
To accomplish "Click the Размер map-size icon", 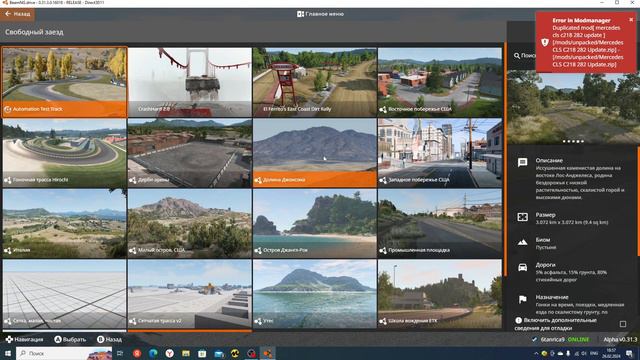I will click(x=522, y=217).
